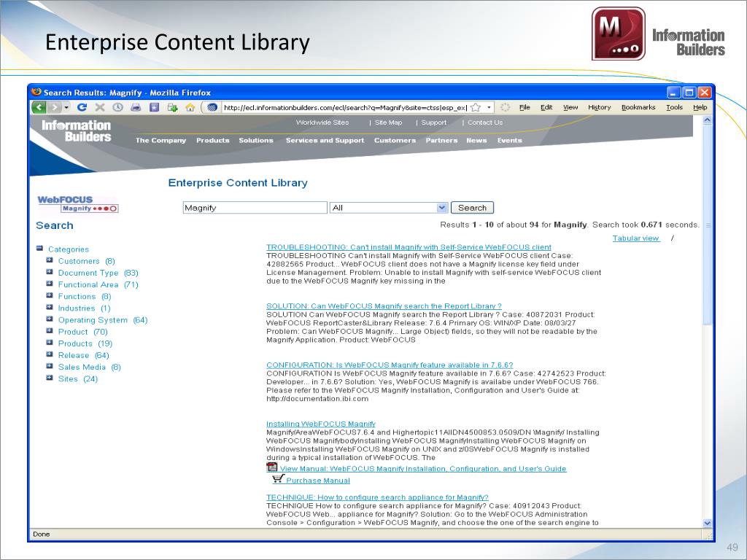The image size is (747, 560).
Task: Reload the page with the refresh icon
Action: click(82, 107)
